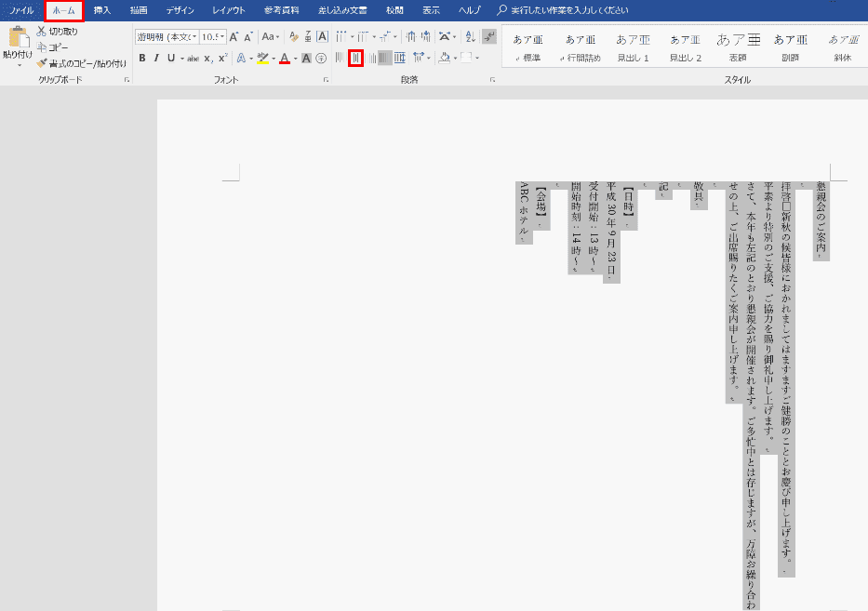This screenshot has width=868, height=611.
Task: Open the font size dropdown
Action: 222,37
